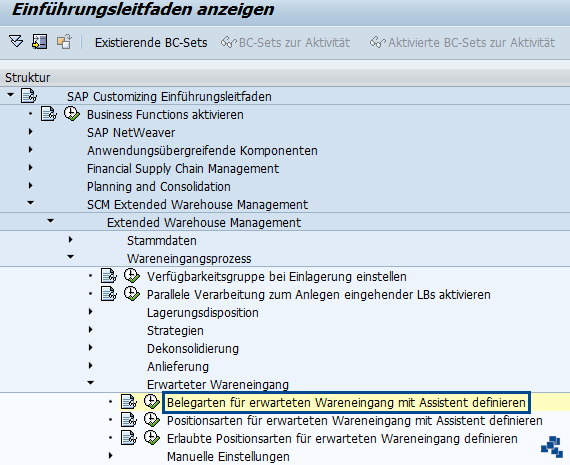The width and height of the screenshot is (570, 465).
Task: Select Verfügbarkeitsgruppe bei Einlagerung einstellen
Action: (x=277, y=277)
